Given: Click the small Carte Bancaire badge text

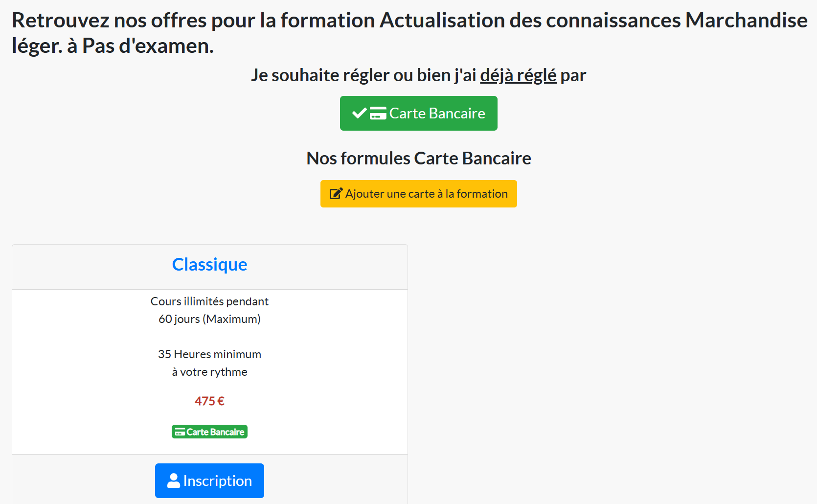Looking at the screenshot, I should [215, 432].
